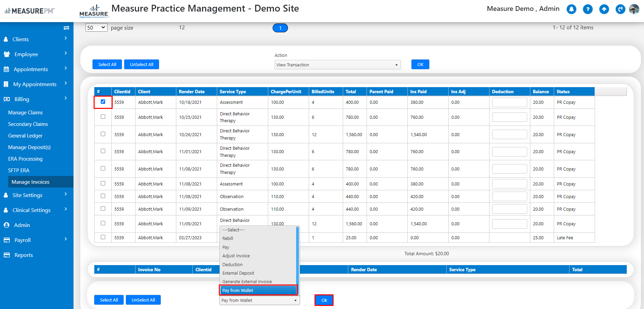Click the Admin user-circle icon in sidebar

point(6,225)
